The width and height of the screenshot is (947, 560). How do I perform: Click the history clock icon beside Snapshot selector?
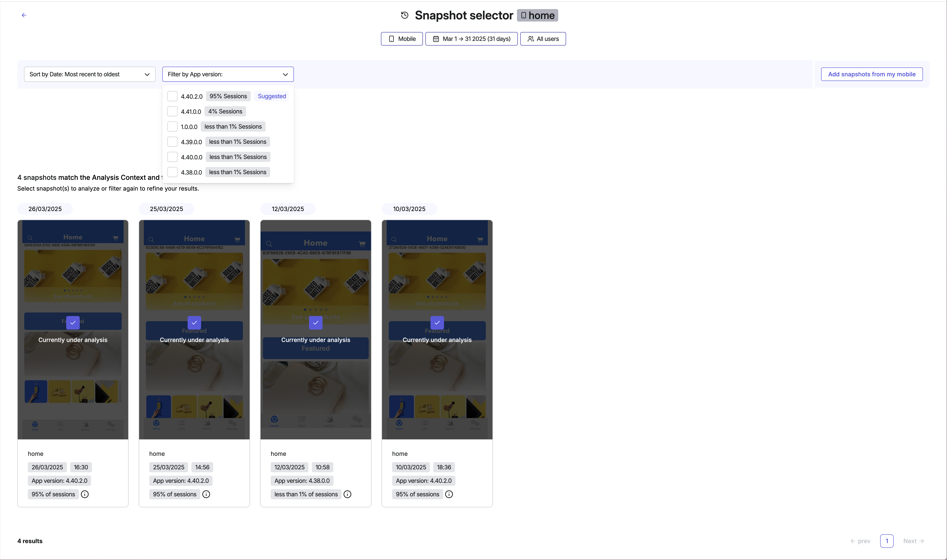[x=404, y=15]
